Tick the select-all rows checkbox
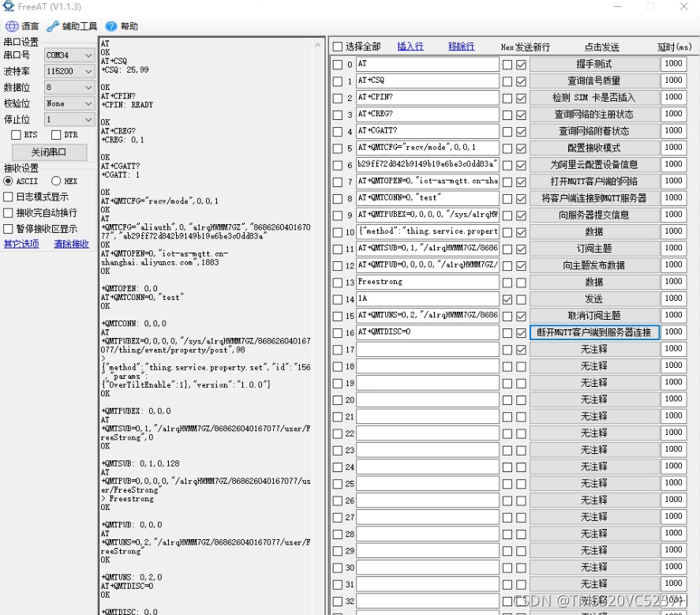The width and height of the screenshot is (700, 615). (338, 47)
